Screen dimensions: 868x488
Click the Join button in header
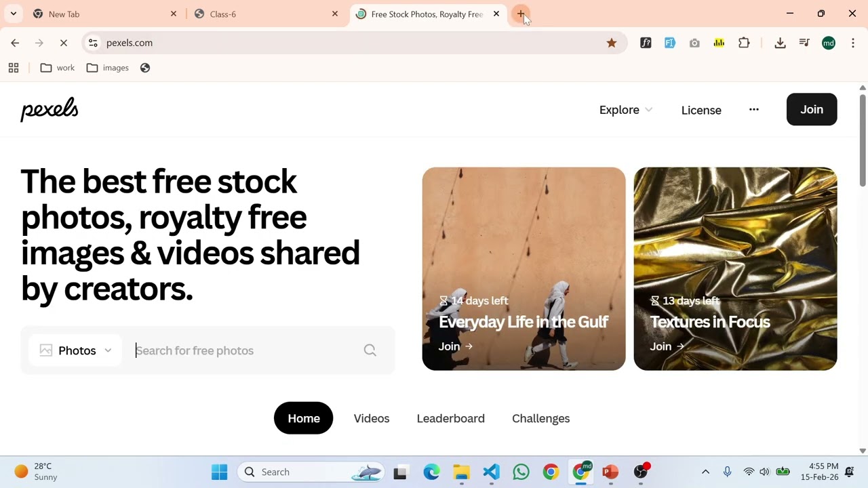[812, 109]
